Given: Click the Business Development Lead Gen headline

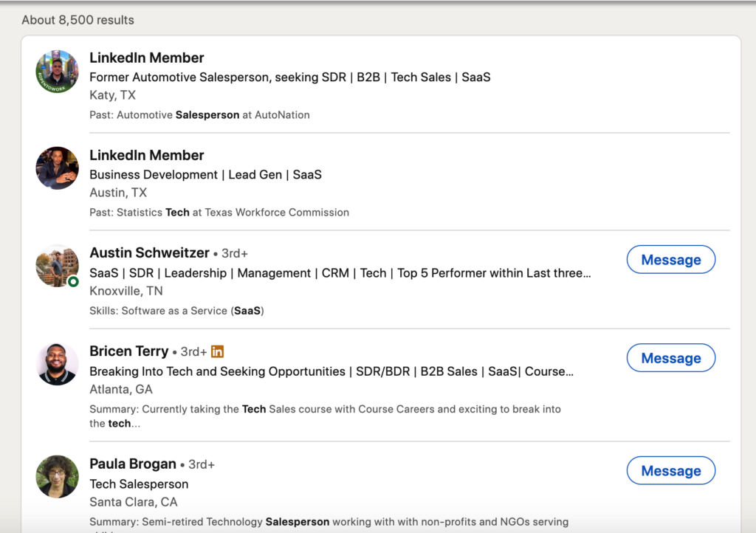Looking at the screenshot, I should pos(205,175).
